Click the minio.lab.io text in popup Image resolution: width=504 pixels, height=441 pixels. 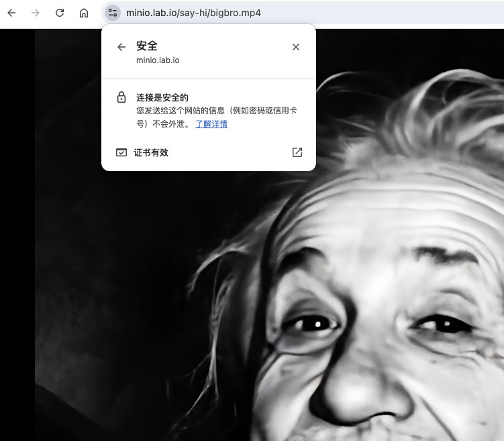coord(158,60)
